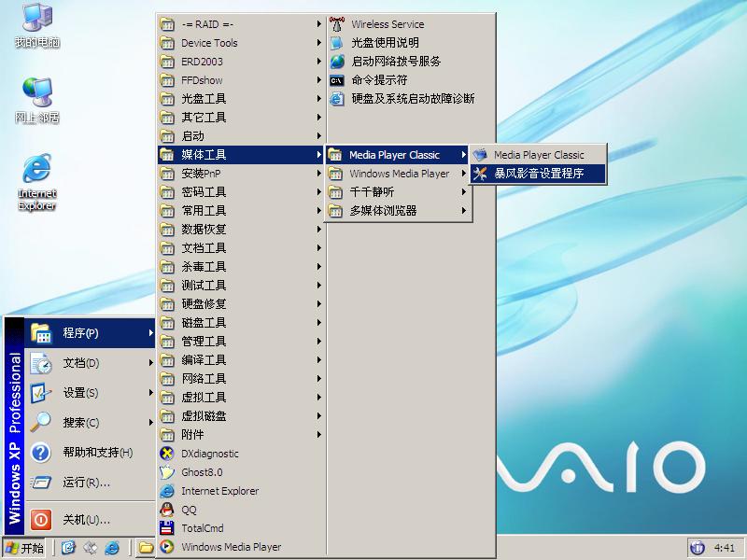Screen dimensions: 747x560
Task: Open the 安装PnP menu folder
Action: pos(242,174)
